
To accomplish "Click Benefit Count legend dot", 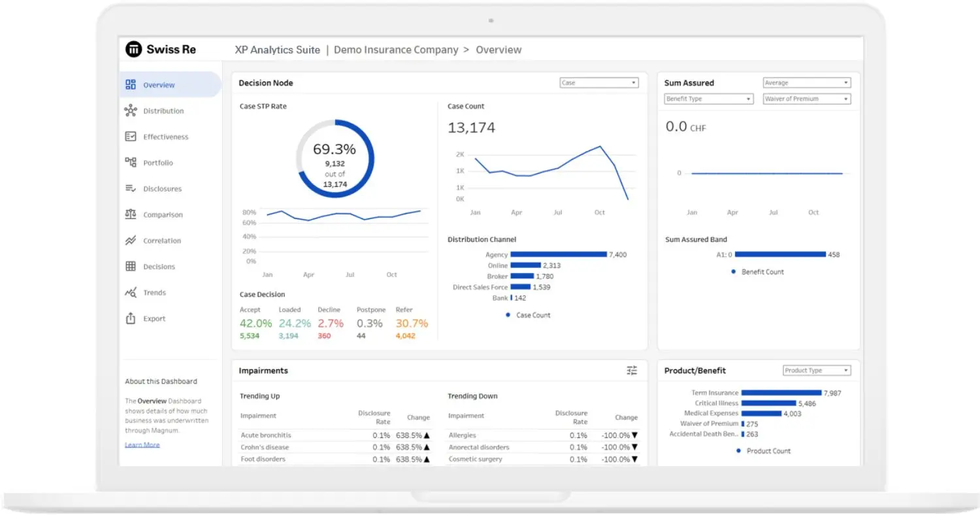I will coord(733,271).
